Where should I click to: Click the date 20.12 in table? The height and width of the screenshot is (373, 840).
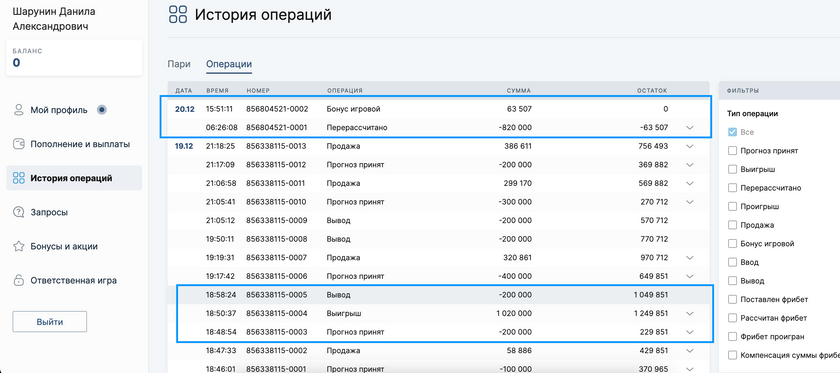(x=185, y=109)
